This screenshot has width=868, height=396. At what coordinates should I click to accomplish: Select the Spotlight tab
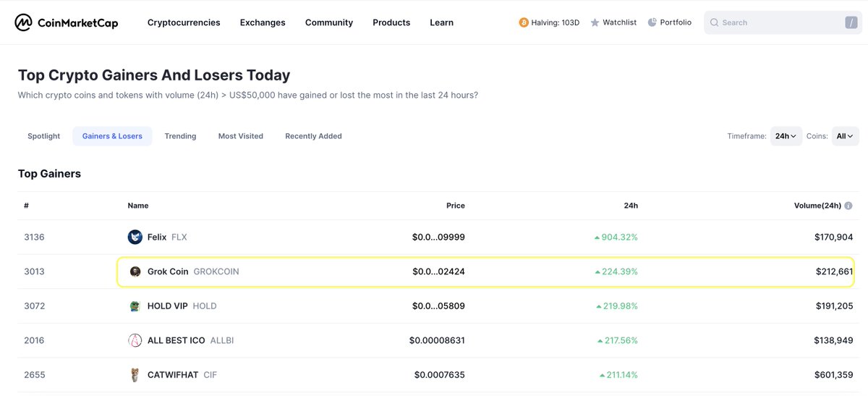click(x=44, y=136)
